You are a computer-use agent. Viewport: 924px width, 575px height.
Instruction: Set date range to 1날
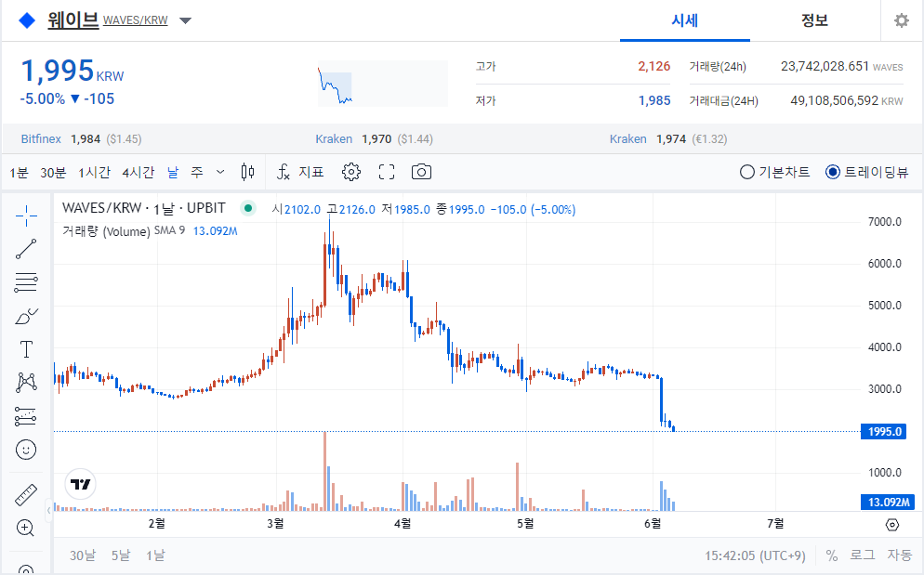(155, 555)
